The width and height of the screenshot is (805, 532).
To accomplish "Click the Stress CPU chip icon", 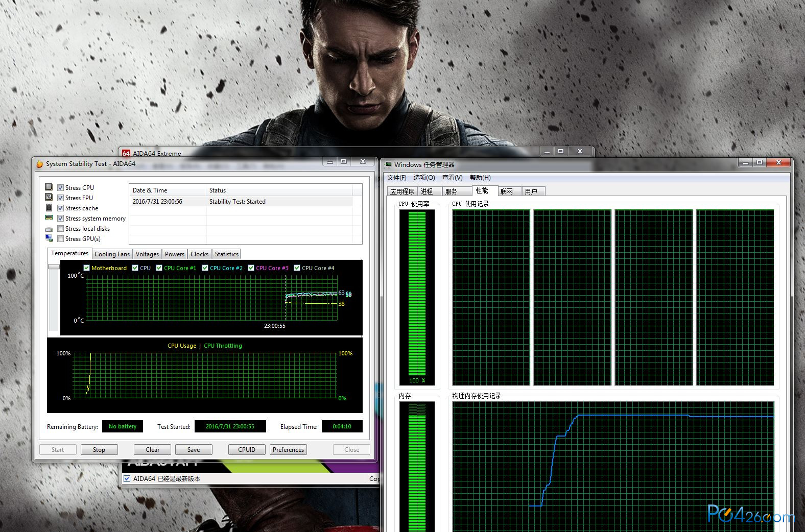I will pos(49,187).
